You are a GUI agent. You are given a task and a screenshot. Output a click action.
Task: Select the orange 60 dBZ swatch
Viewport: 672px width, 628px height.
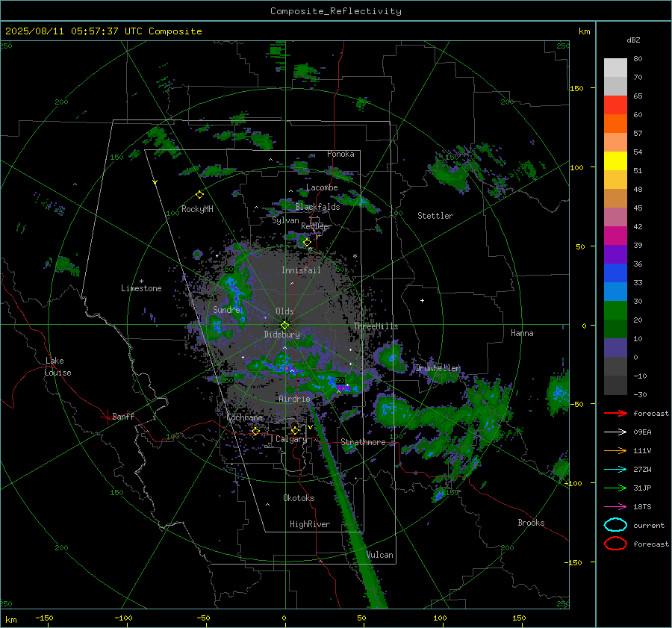click(615, 123)
